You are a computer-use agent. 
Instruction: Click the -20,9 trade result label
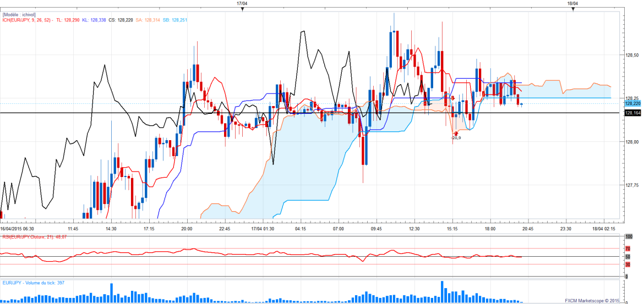tap(456, 138)
